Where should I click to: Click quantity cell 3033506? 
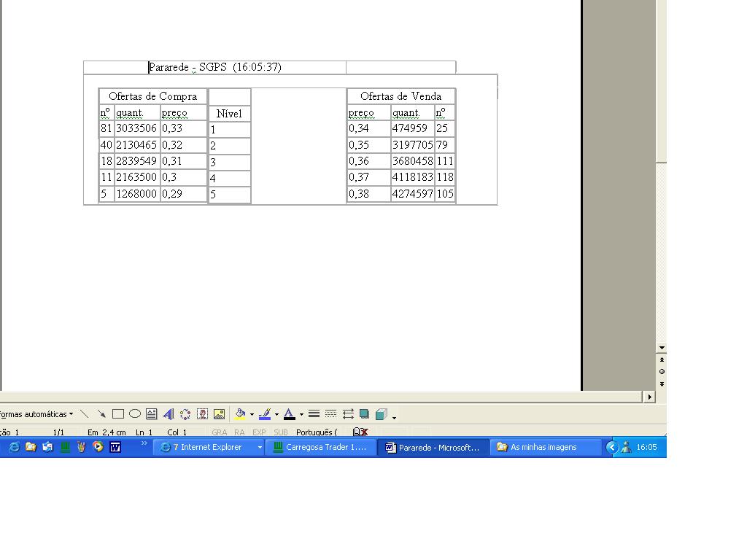click(136, 128)
